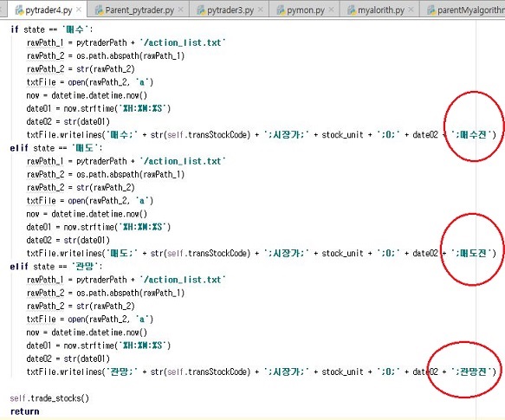Click the self.trade_stocks() line

point(49,398)
